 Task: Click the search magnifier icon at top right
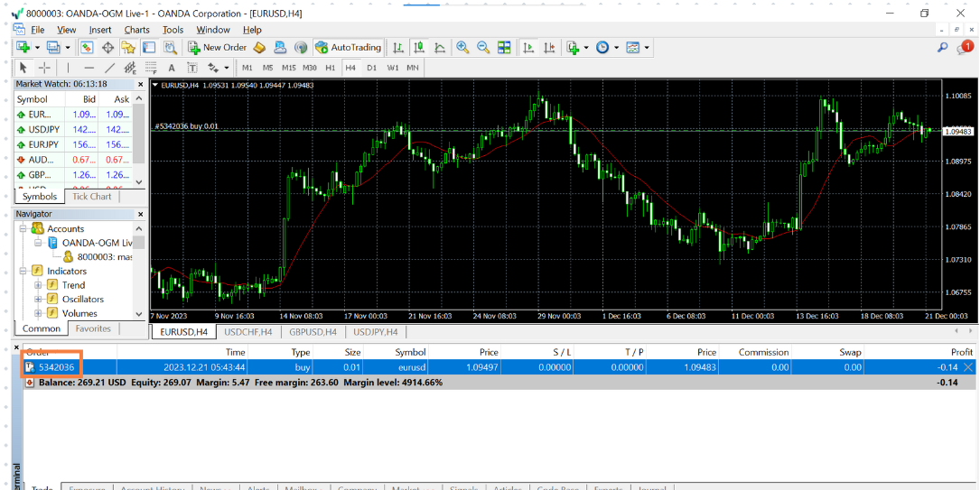(x=942, y=48)
